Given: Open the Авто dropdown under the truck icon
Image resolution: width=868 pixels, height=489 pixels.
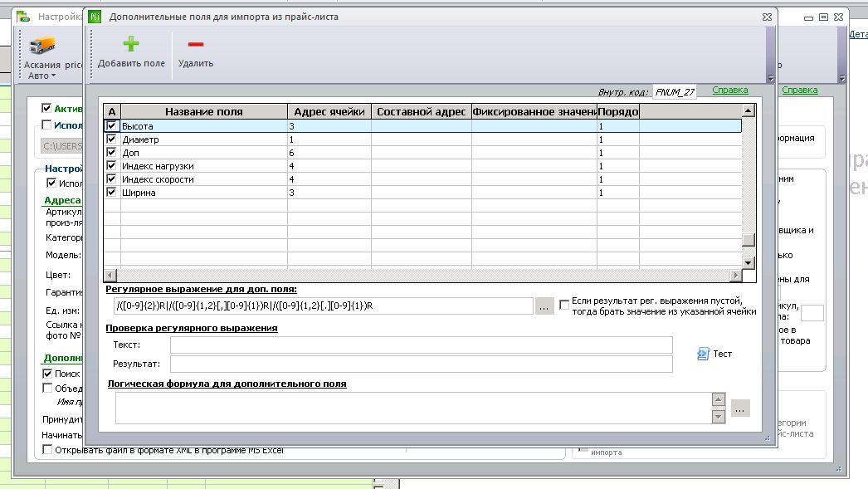Looking at the screenshot, I should coord(42,76).
